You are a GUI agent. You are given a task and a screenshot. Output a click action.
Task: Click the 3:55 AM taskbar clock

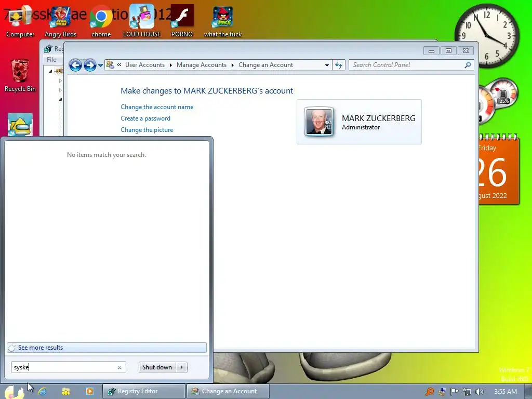pyautogui.click(x=505, y=392)
